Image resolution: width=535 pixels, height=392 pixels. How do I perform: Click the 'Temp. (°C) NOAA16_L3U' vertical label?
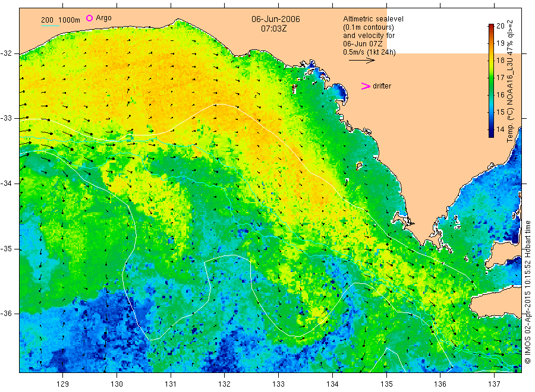tap(510, 101)
